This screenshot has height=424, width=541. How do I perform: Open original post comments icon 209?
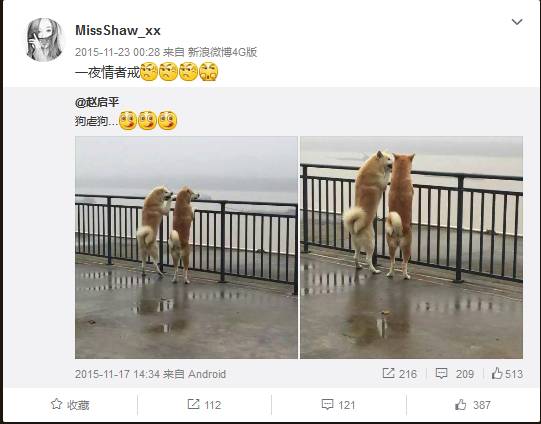tap(441, 373)
